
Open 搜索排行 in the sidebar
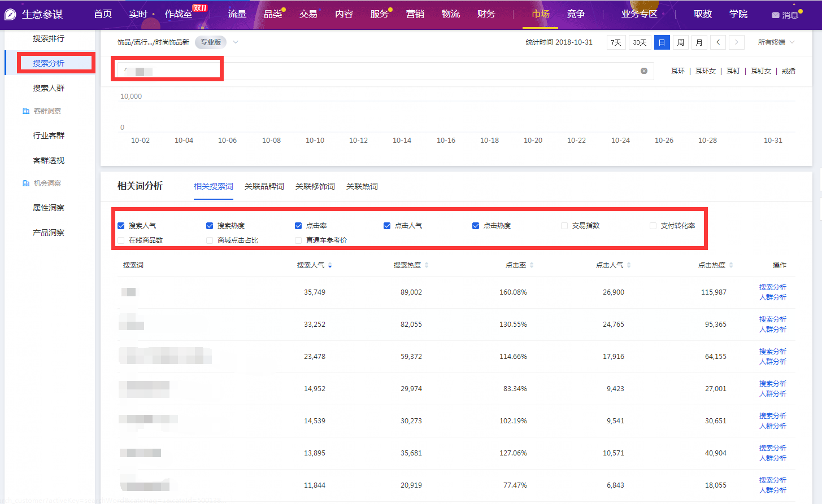click(49, 38)
